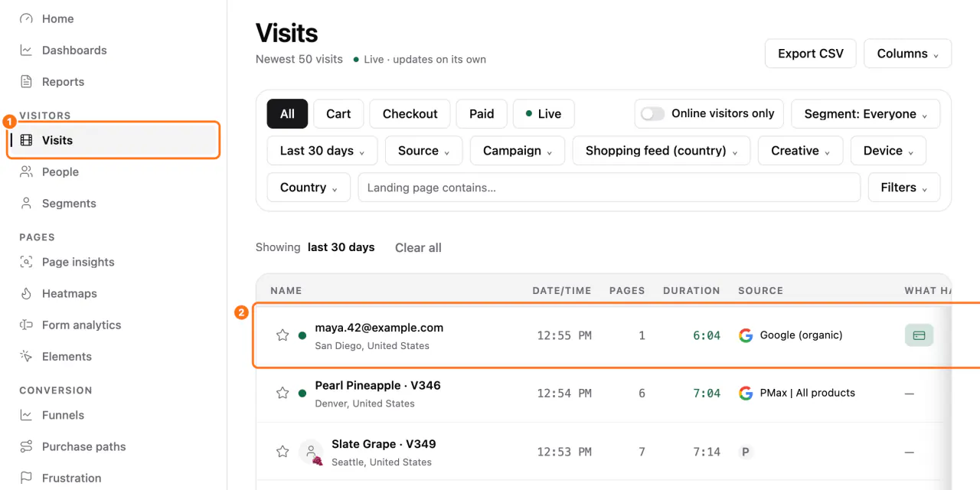This screenshot has width=980, height=490.
Task: Click the Segments person icon
Action: (x=26, y=203)
